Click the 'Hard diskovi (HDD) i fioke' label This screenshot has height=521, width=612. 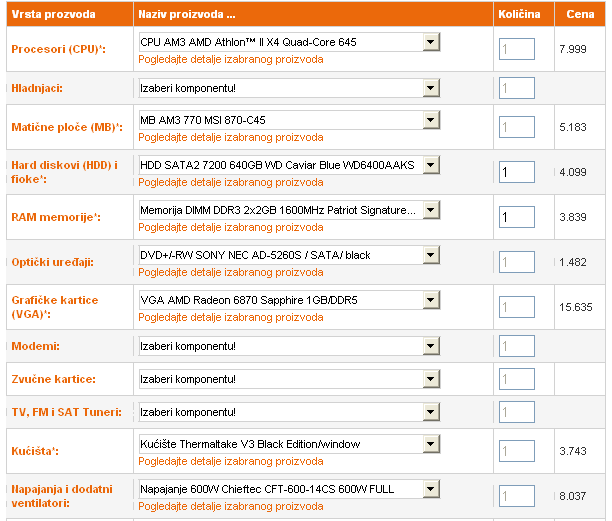[64, 172]
